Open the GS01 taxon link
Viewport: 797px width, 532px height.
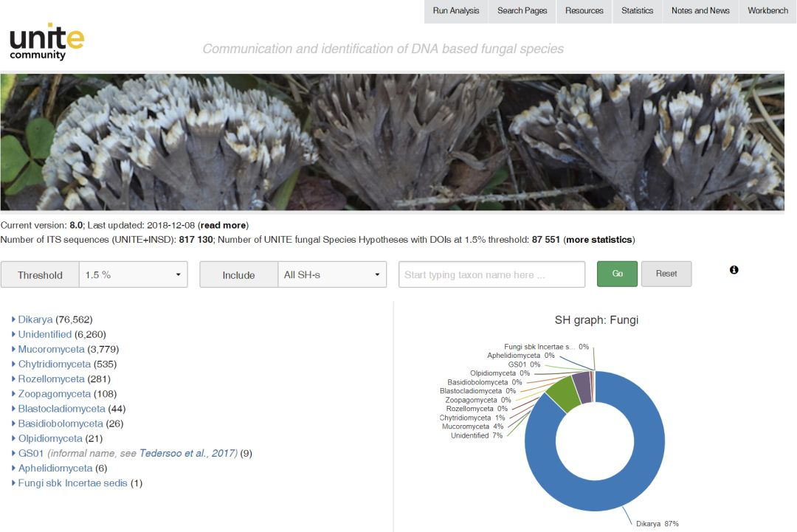pos(31,453)
